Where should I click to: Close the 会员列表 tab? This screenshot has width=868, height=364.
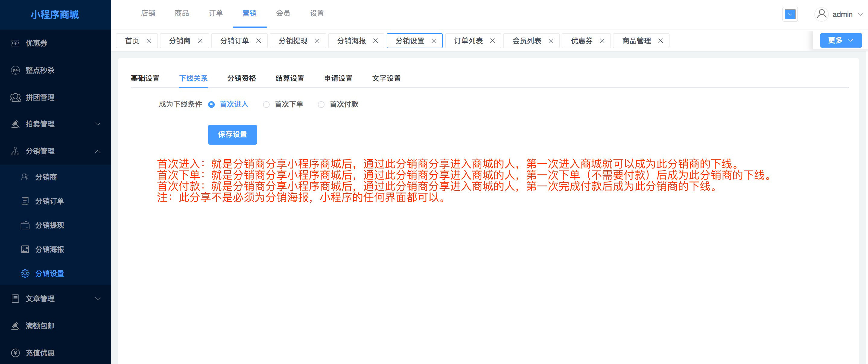coord(551,41)
